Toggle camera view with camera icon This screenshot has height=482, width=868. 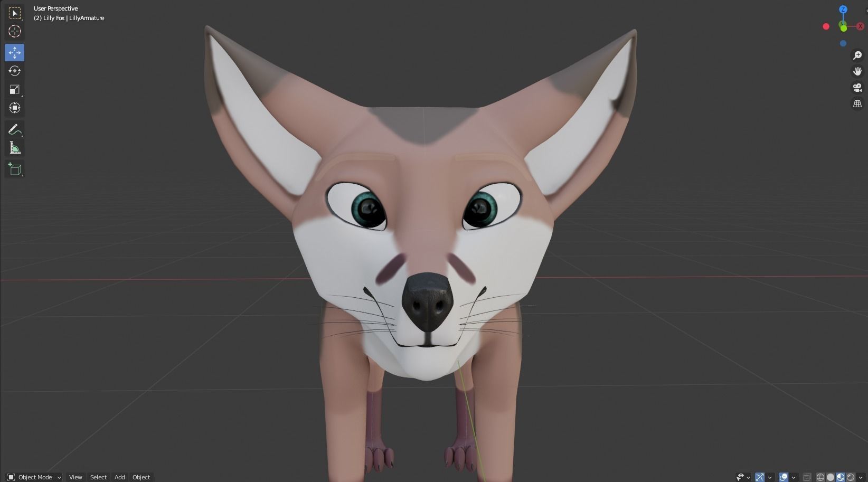tap(857, 88)
